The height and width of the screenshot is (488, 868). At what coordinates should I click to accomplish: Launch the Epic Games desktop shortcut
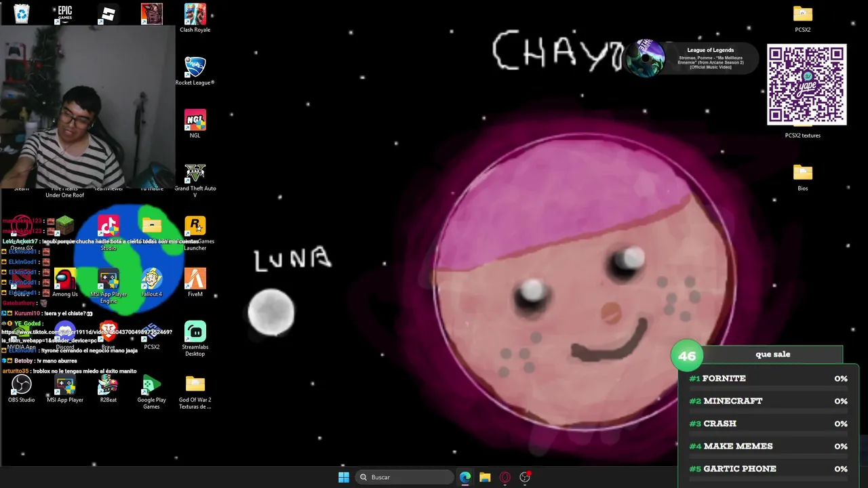[65, 14]
